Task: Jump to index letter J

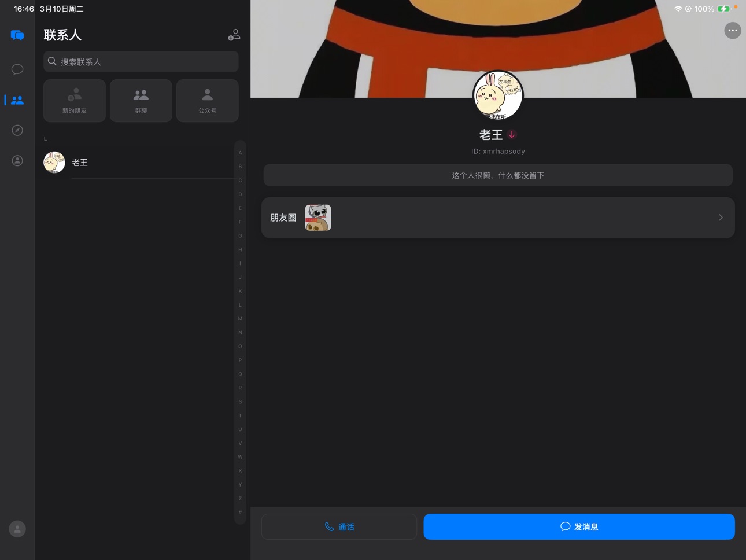Action: [x=240, y=278]
